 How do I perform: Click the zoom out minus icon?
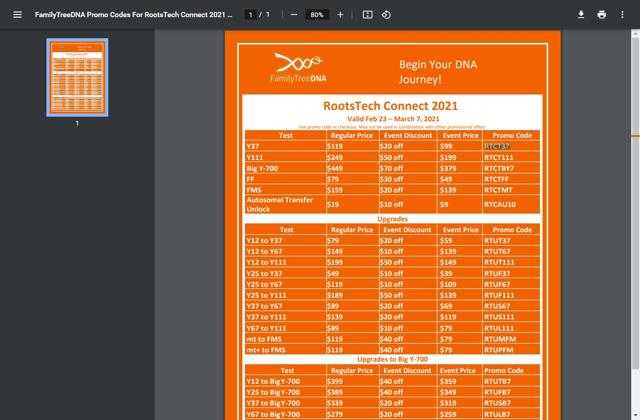point(294,15)
